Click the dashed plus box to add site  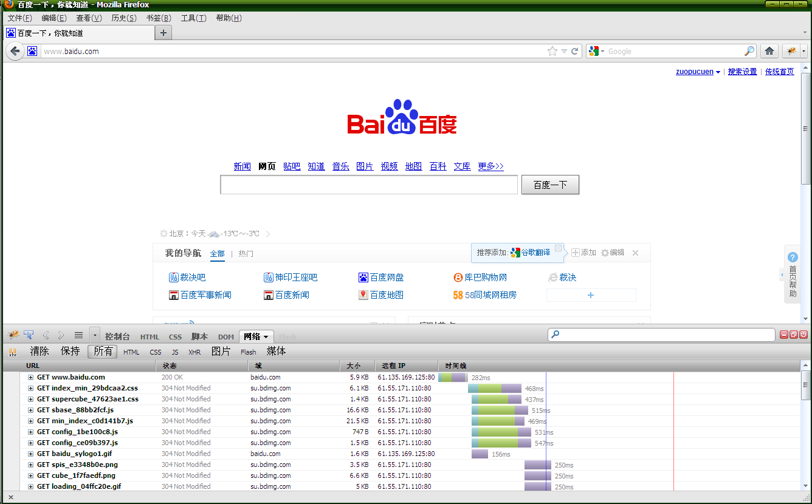click(x=591, y=295)
